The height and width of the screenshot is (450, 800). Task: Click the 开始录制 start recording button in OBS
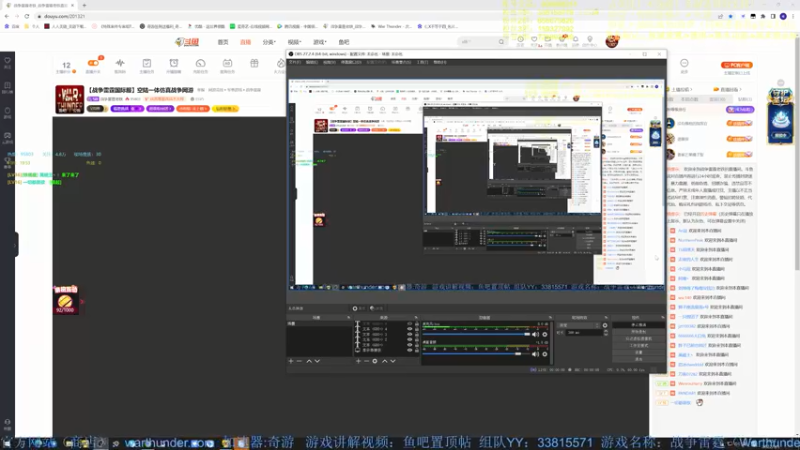(638, 332)
